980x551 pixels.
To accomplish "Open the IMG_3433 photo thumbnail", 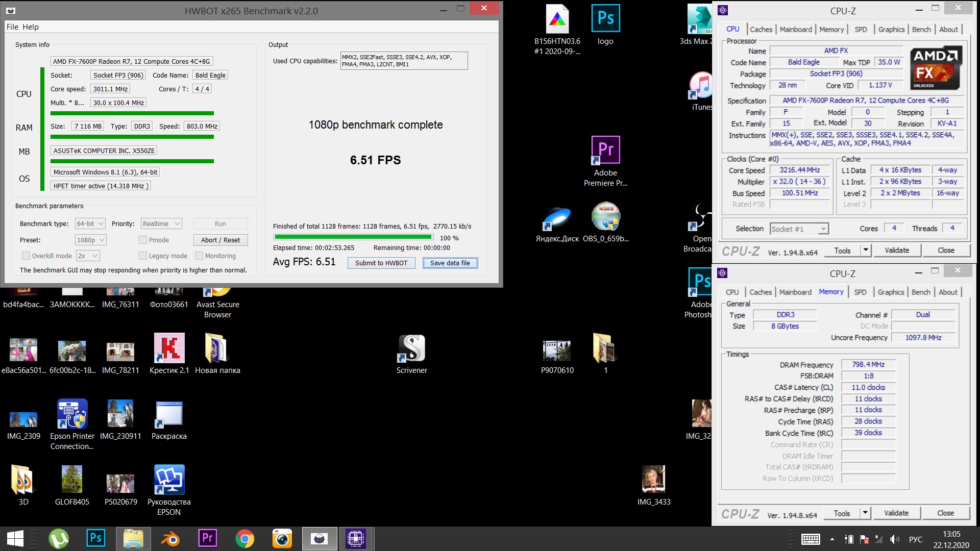I will point(653,485).
